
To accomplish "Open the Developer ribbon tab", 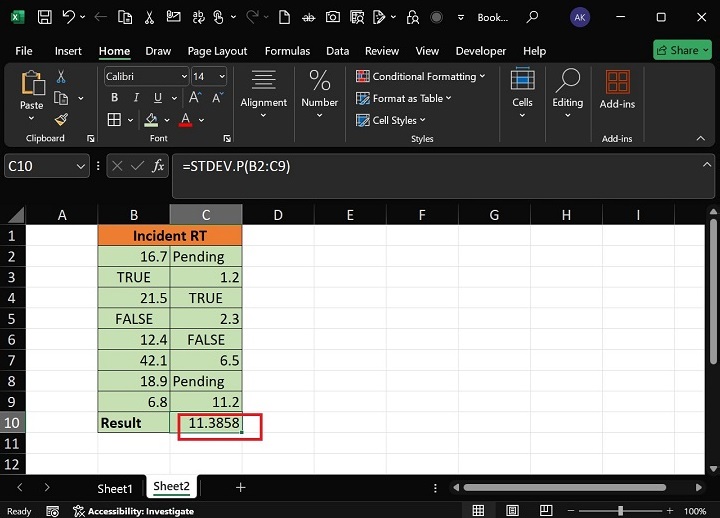I will (x=481, y=51).
